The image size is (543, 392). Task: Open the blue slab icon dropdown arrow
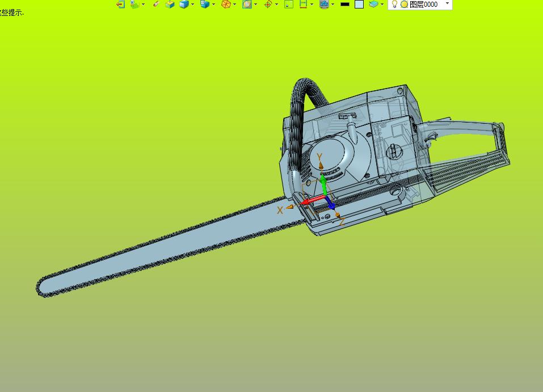click(x=382, y=5)
